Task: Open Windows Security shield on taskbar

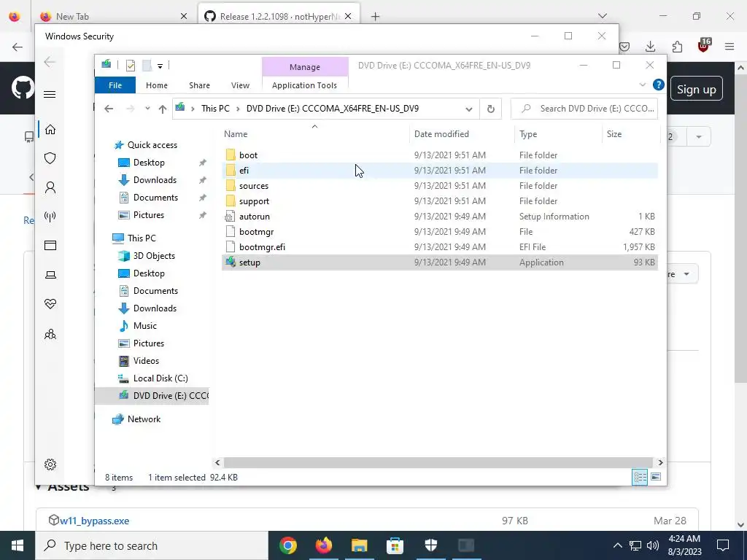Action: pyautogui.click(x=430, y=545)
